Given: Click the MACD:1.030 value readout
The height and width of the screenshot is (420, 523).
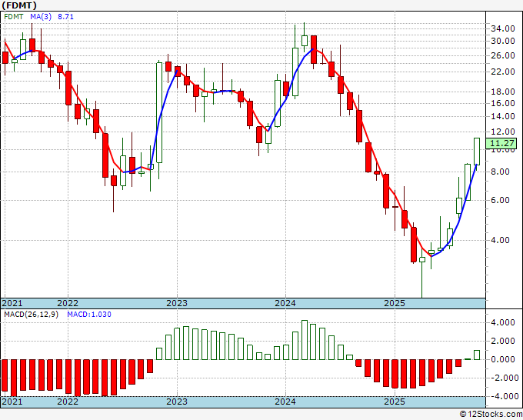Looking at the screenshot, I should point(89,315).
